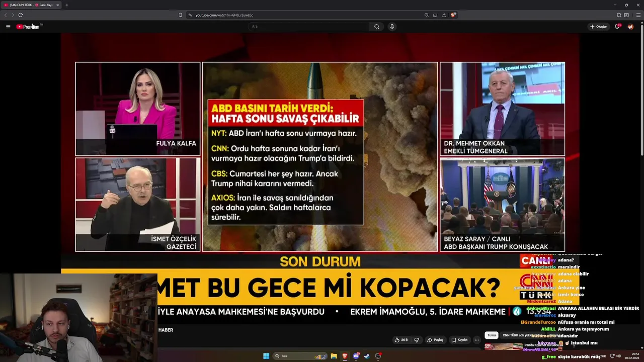The width and height of the screenshot is (644, 362).
Task: Click the CNN TÜRK live video player
Action: (320, 178)
